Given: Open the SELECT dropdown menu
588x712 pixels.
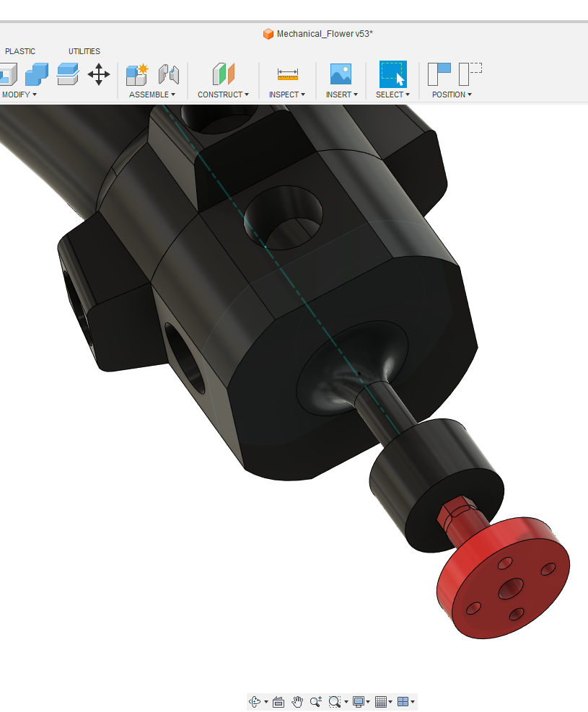Looking at the screenshot, I should [x=392, y=95].
